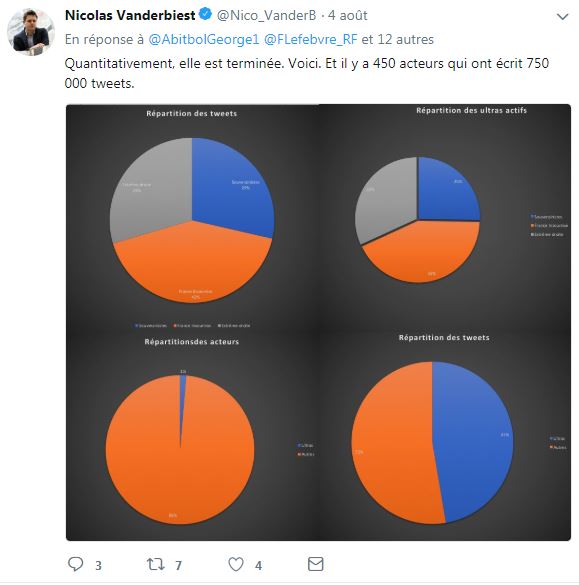Click the reply speech bubble icon
This screenshot has height=585, width=579.
[75, 564]
